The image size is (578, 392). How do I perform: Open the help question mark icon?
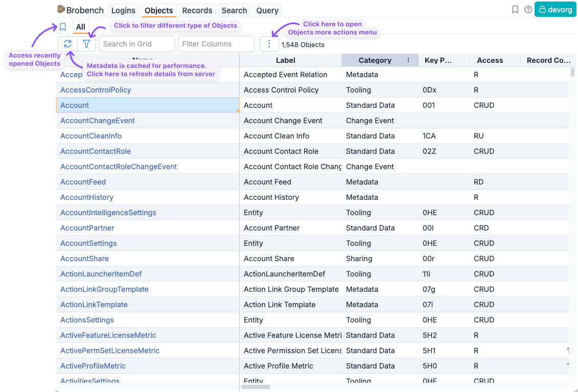(528, 10)
